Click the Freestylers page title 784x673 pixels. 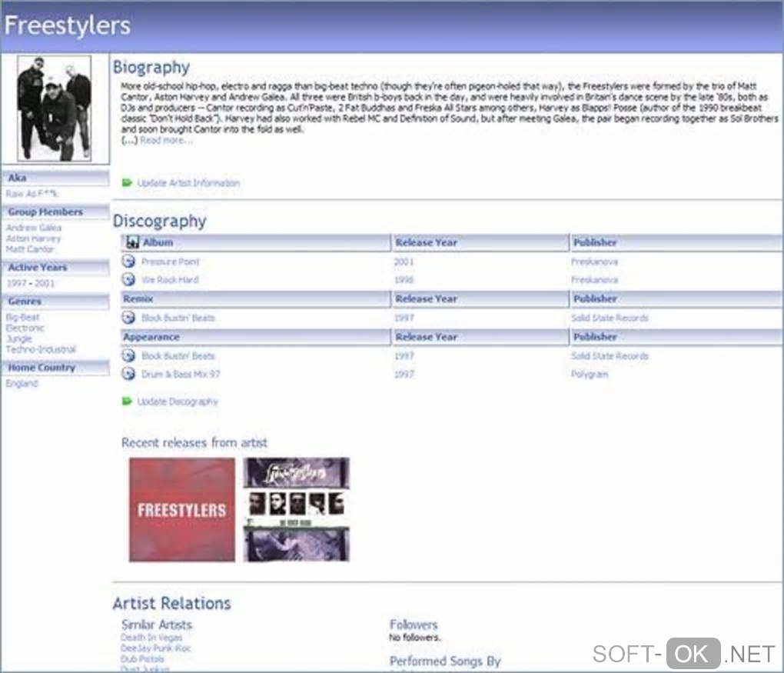click(68, 25)
